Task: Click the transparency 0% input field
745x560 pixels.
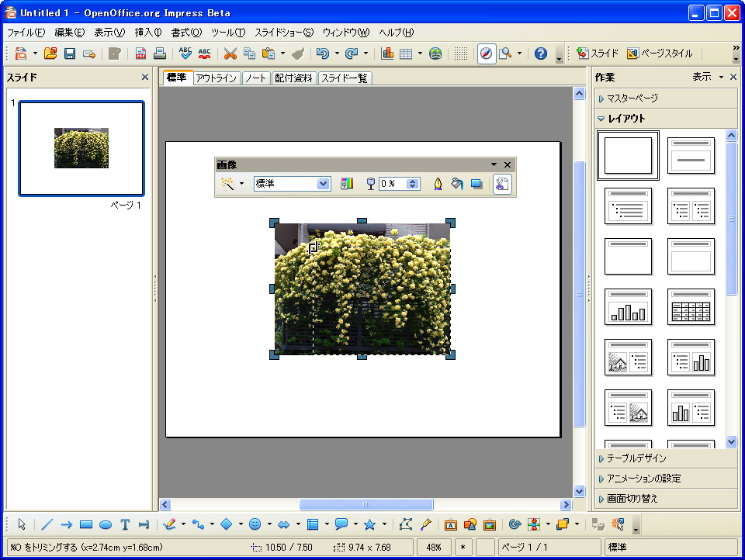Action: [393, 183]
